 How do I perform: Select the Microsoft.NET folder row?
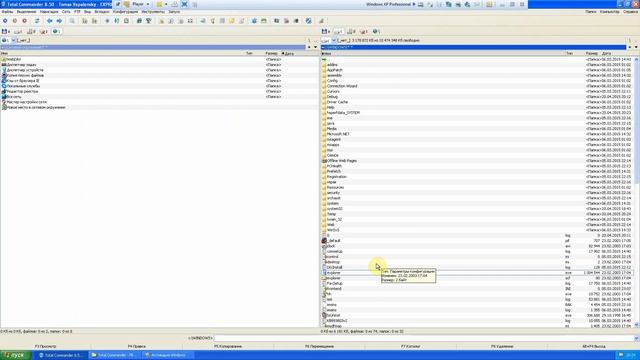(x=477, y=134)
